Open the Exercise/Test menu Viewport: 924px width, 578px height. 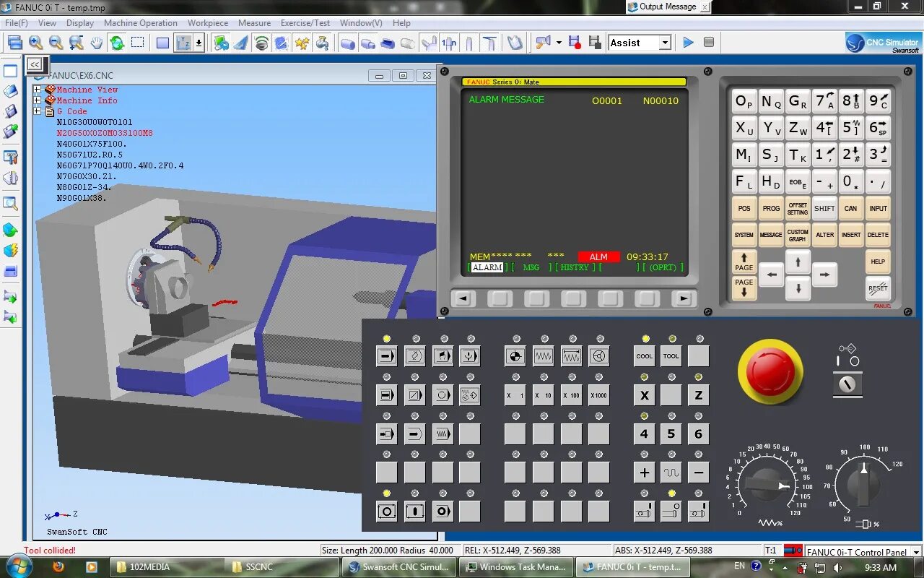(x=305, y=23)
